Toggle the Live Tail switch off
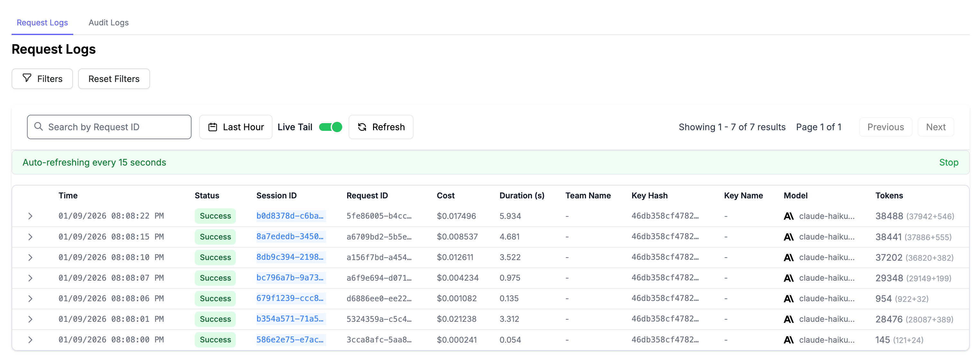 tap(330, 127)
